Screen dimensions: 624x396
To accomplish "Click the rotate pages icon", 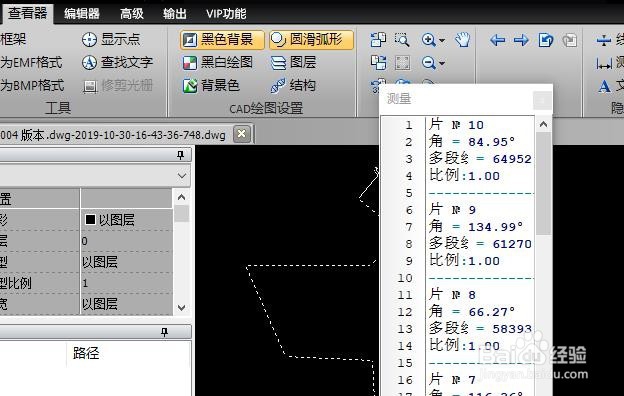I will coord(378,40).
